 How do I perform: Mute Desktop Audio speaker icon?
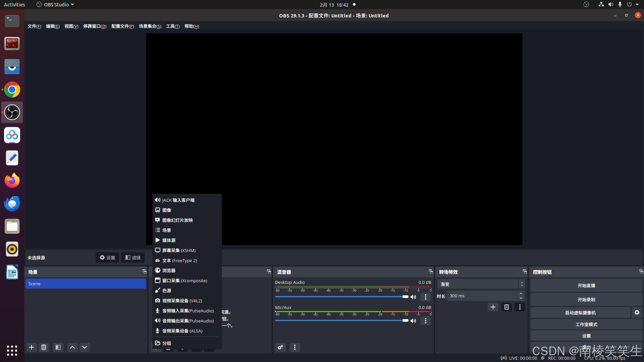tap(413, 297)
